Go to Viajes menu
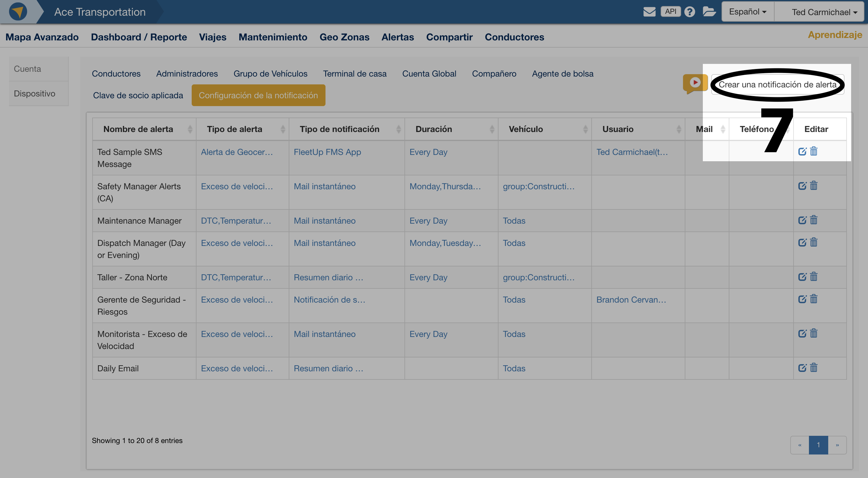868x478 pixels. coord(212,37)
